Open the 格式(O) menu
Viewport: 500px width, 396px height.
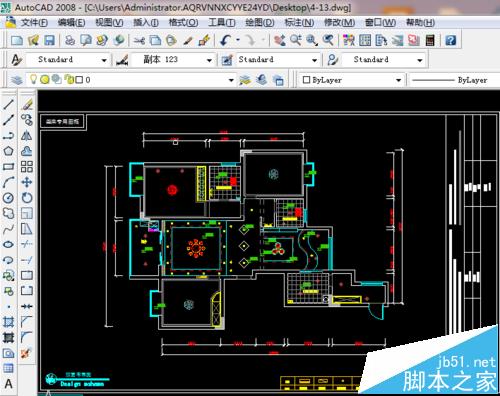tap(183, 23)
